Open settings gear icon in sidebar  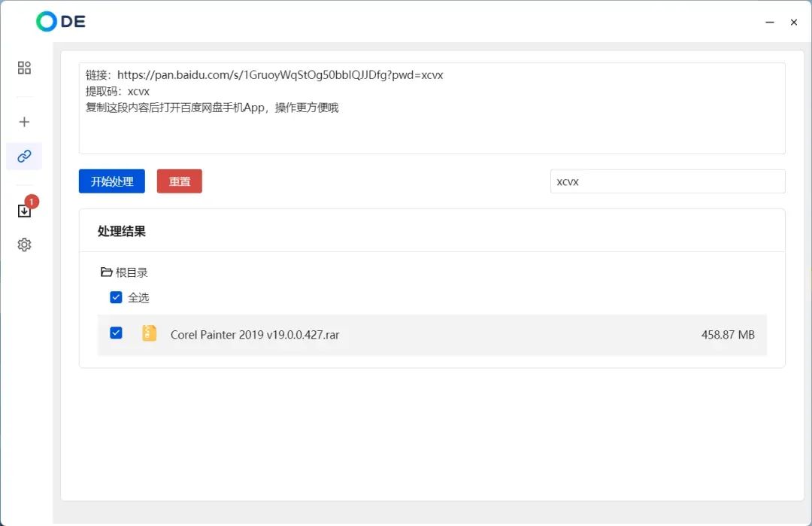coord(24,245)
